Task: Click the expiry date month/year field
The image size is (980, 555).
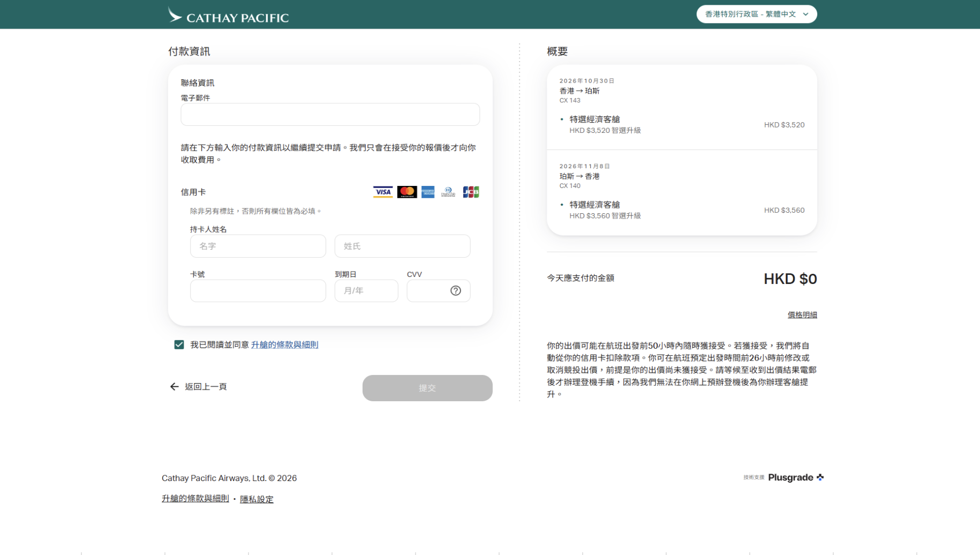Action: 366,291
